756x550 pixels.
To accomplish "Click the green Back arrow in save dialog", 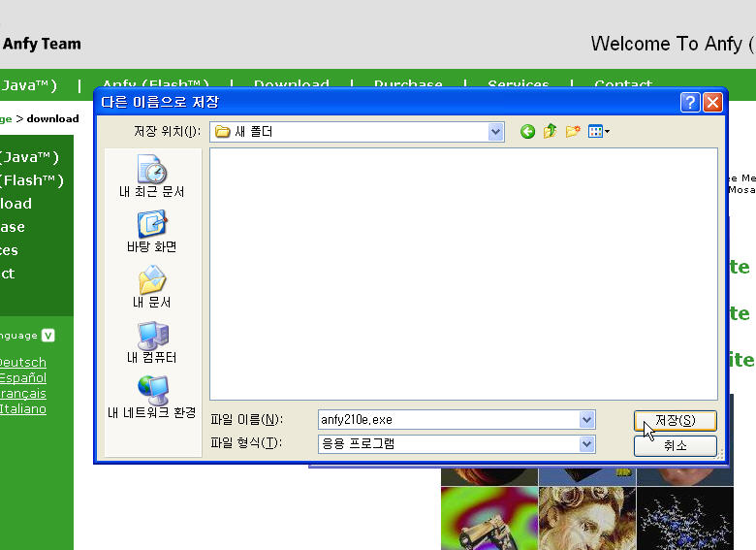I will click(527, 131).
